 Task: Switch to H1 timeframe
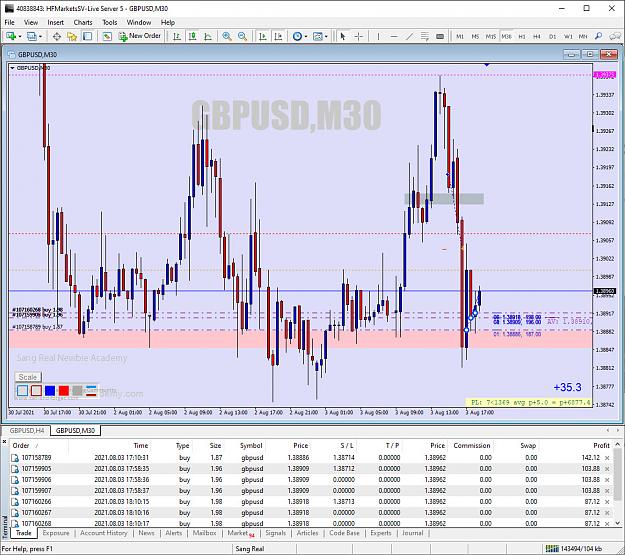click(522, 36)
